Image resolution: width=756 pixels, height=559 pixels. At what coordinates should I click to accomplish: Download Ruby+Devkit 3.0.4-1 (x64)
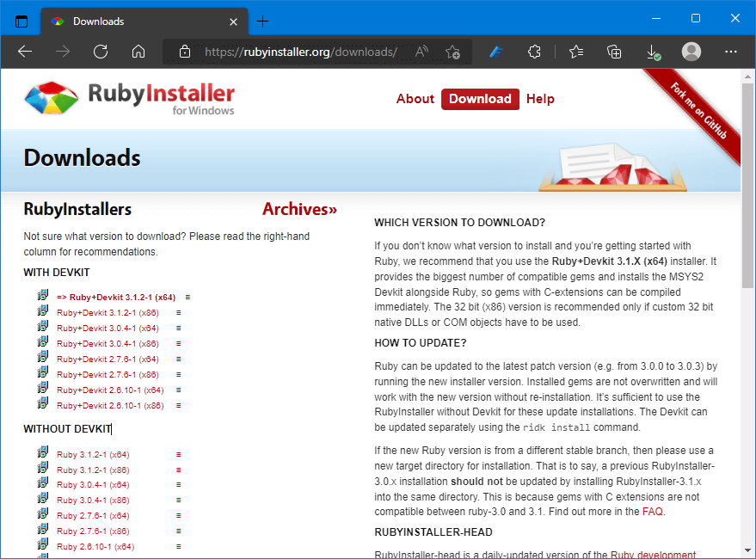point(108,329)
